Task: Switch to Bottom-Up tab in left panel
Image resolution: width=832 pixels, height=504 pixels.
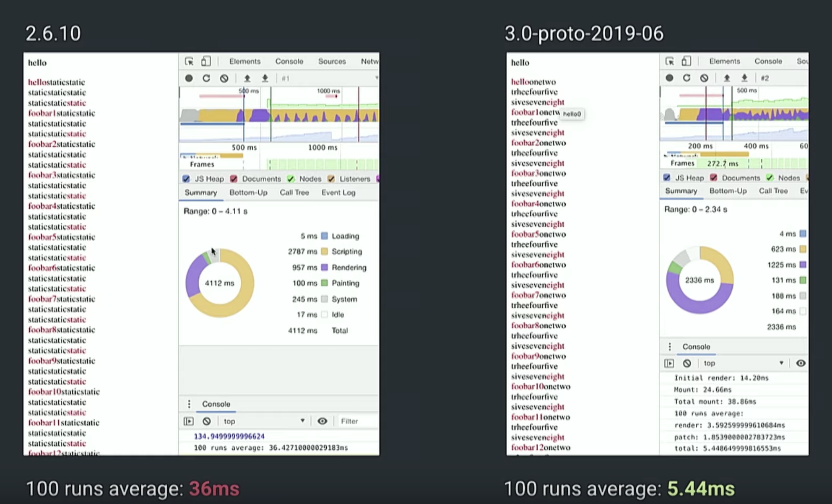Action: click(248, 192)
